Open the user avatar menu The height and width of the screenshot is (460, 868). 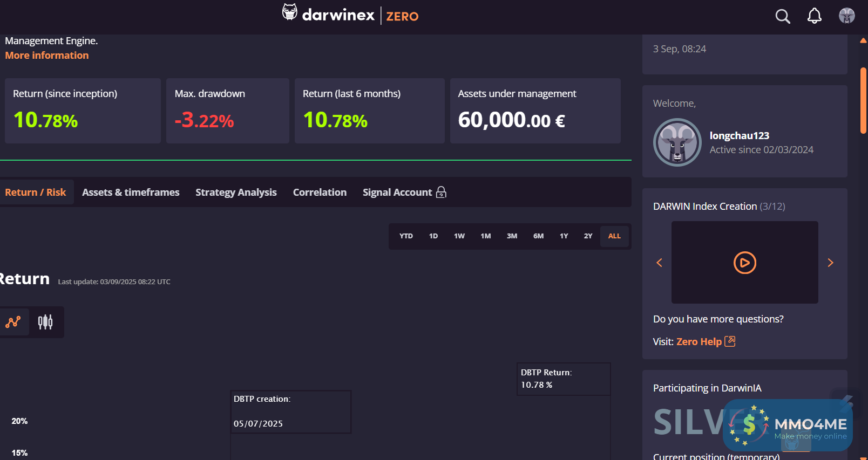[x=847, y=16]
